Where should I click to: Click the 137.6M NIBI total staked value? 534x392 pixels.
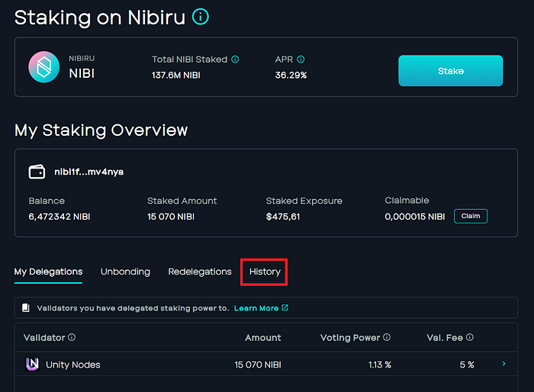click(x=176, y=76)
